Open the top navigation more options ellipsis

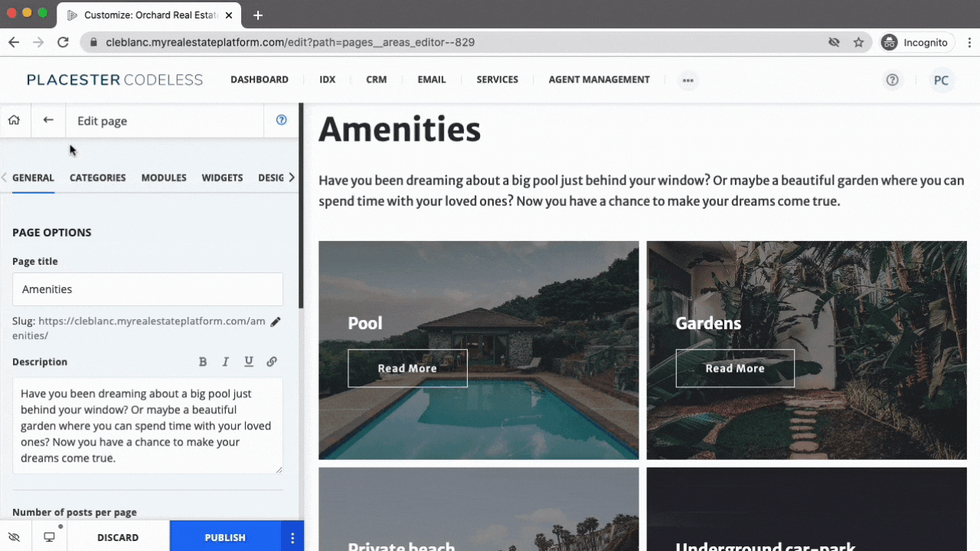[x=688, y=80]
